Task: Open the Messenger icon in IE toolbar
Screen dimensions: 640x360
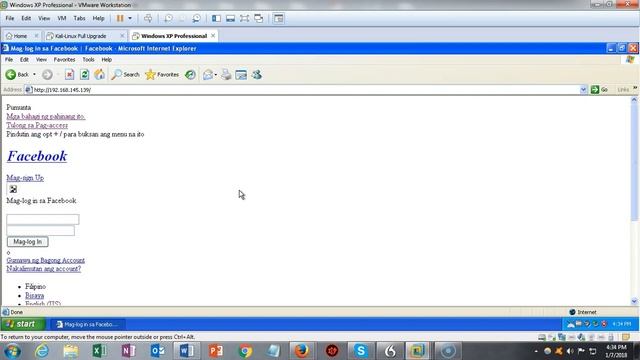Action: click(x=256, y=75)
